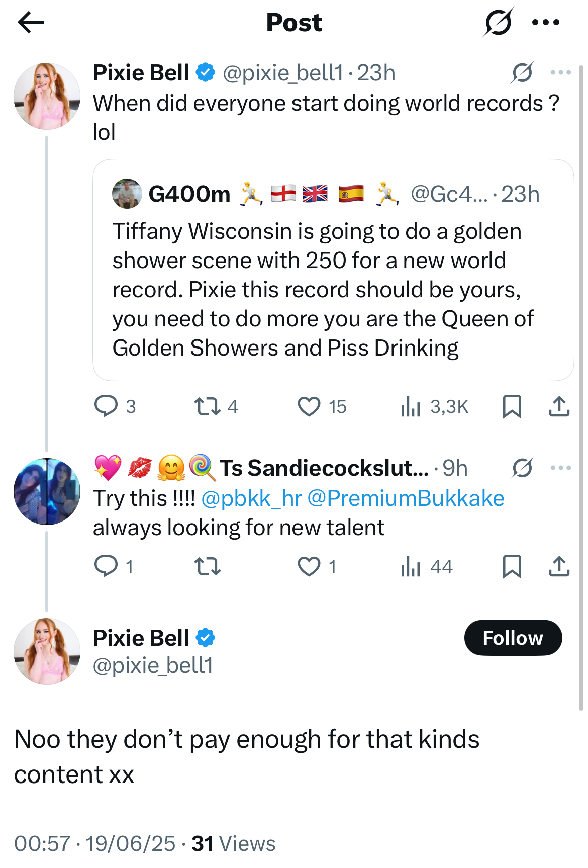Open more options on Pixie Bell's first tweet

pyautogui.click(x=560, y=73)
